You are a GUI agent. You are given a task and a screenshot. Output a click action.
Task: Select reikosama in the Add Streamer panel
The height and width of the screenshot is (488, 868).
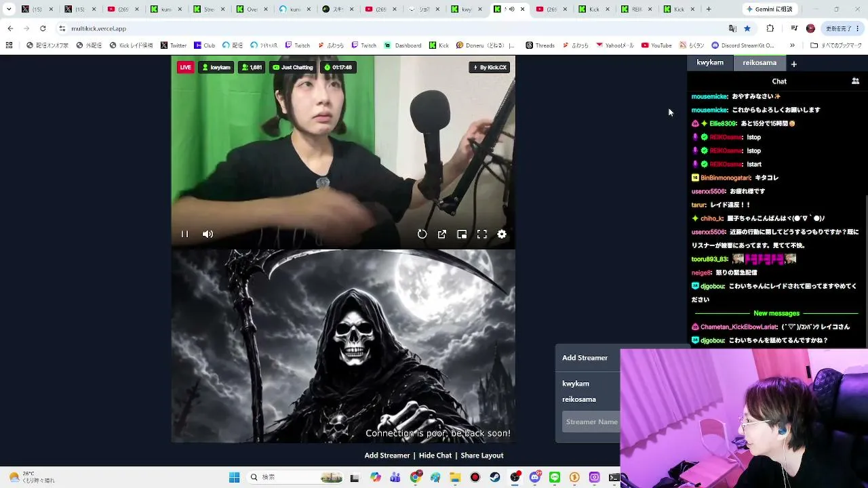pyautogui.click(x=579, y=399)
